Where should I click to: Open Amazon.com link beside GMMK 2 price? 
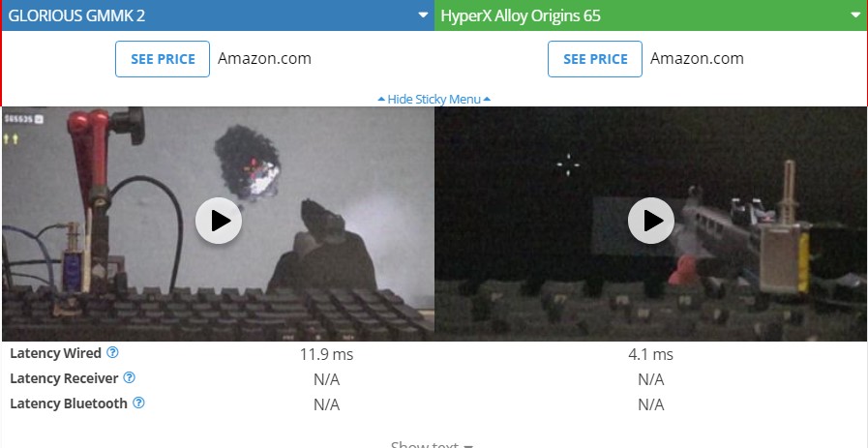point(264,59)
